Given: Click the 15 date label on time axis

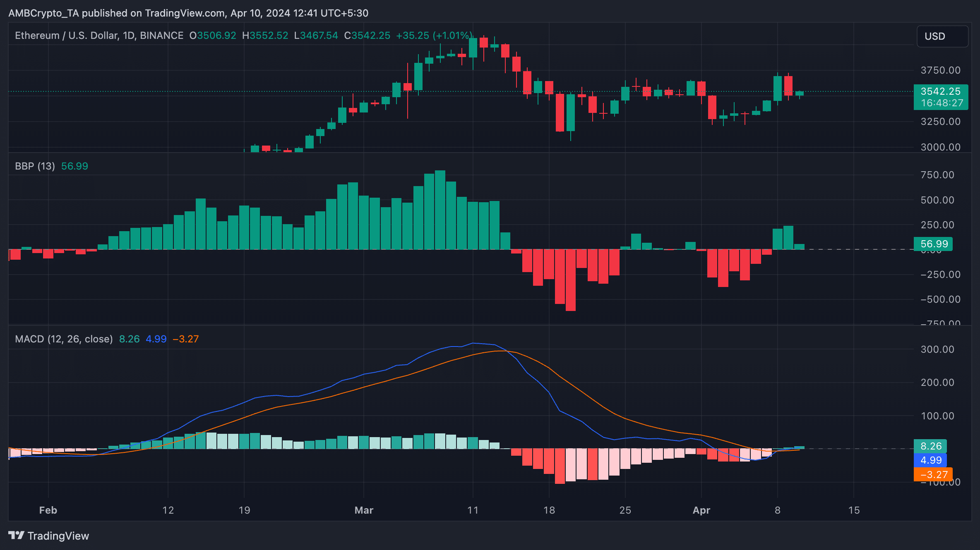Looking at the screenshot, I should 854,510.
